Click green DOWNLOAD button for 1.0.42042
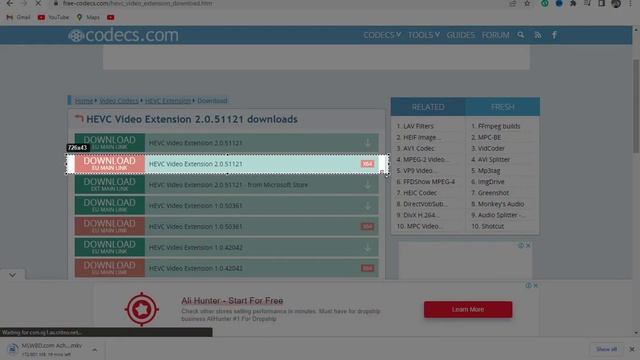The height and width of the screenshot is (360, 640). (x=109, y=247)
